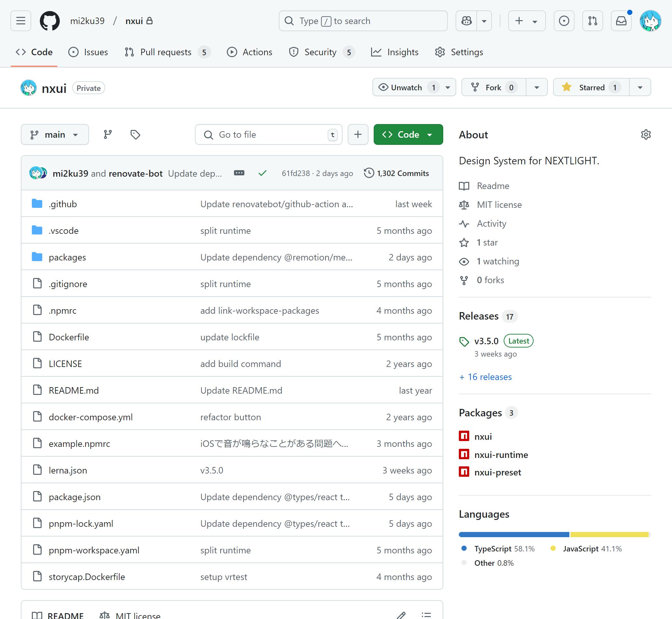672x619 pixels.
Task: Go to the GitHub homepage logo
Action: point(50,21)
